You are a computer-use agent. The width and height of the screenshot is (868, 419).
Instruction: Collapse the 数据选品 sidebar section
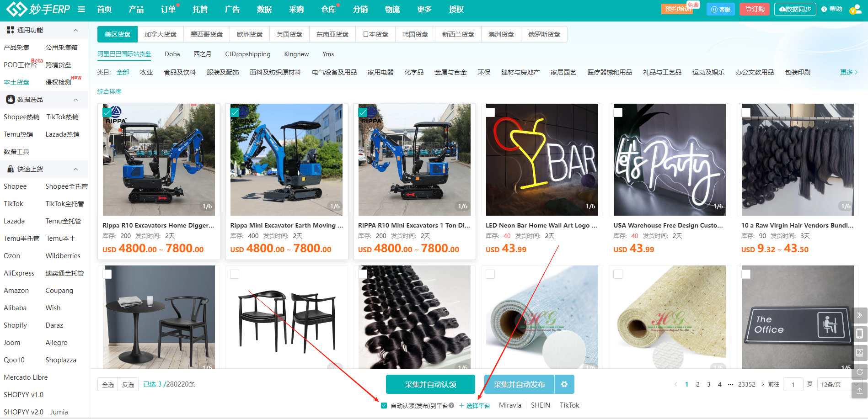pyautogui.click(x=76, y=100)
